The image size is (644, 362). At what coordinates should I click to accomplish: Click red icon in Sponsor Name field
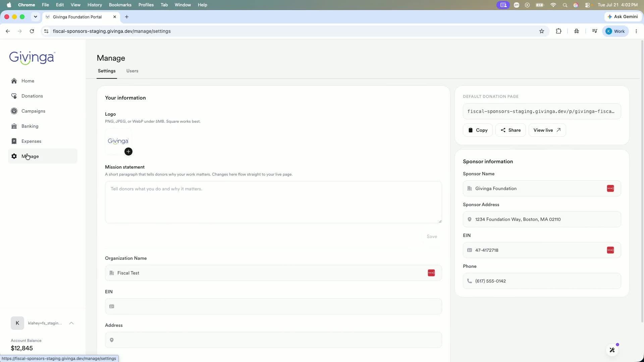point(610,188)
